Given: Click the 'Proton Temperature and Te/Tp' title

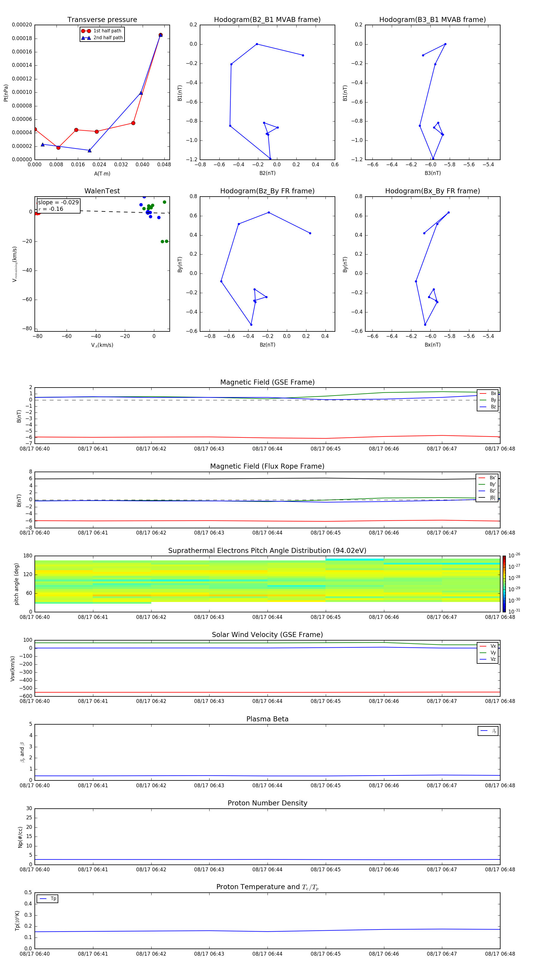Looking at the screenshot, I should click(267, 887).
